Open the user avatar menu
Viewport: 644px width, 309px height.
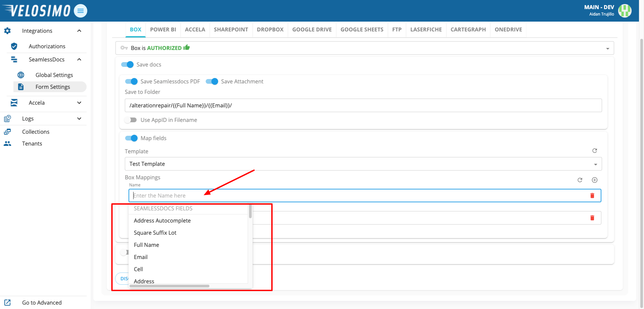coord(625,10)
